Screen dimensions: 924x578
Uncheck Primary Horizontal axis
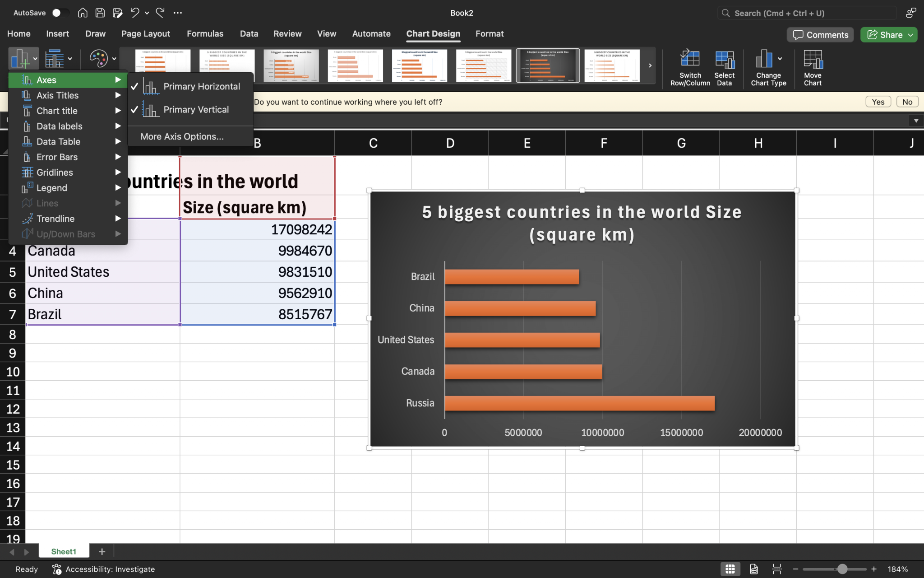[201, 86]
